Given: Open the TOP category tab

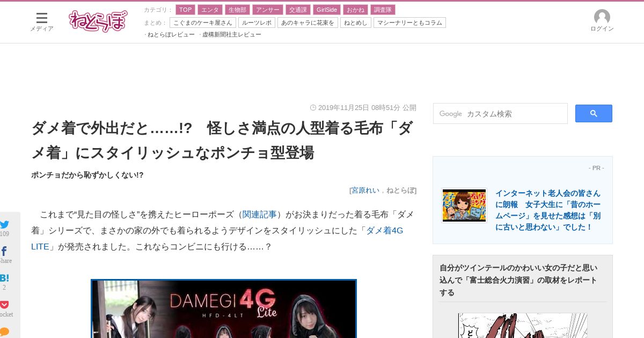Looking at the screenshot, I should point(185,10).
